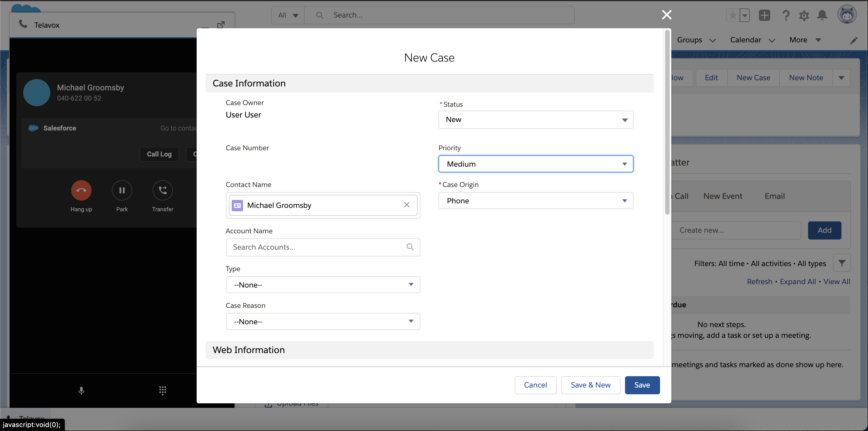
Task: Park the active call
Action: [122, 190]
